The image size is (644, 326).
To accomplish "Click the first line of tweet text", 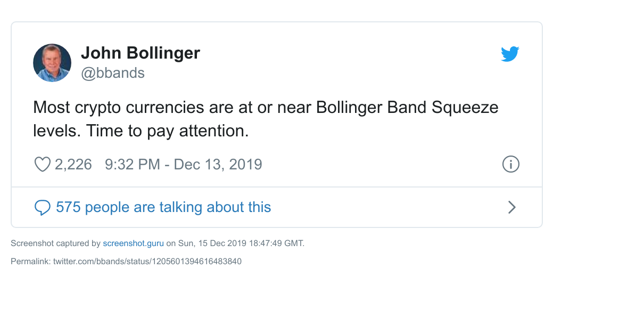I will coord(266,108).
